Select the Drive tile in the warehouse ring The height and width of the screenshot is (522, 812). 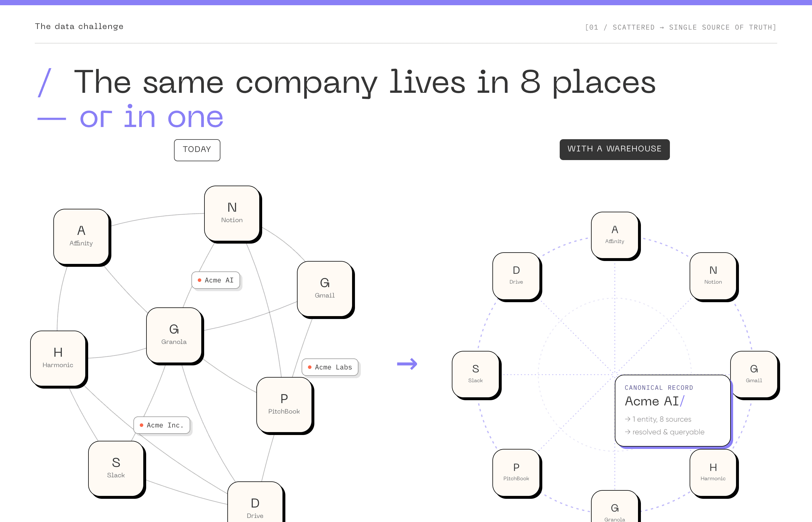pyautogui.click(x=516, y=275)
